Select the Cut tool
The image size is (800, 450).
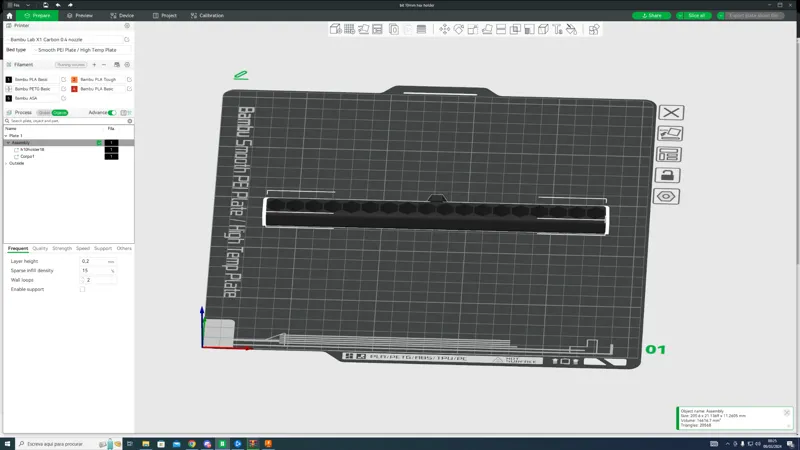501,29
